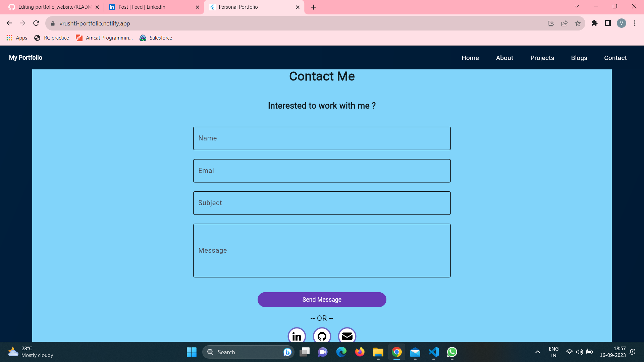Open WhatsApp from the taskbar
Screen dimensions: 644x362
tap(452, 352)
